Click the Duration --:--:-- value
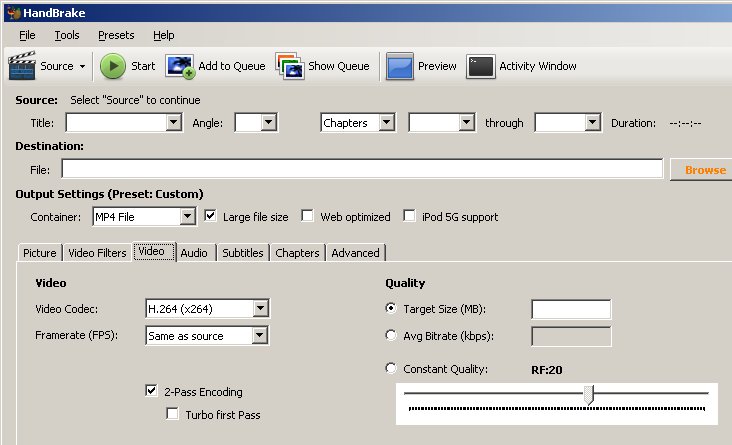This screenshot has width=732, height=445. point(685,123)
